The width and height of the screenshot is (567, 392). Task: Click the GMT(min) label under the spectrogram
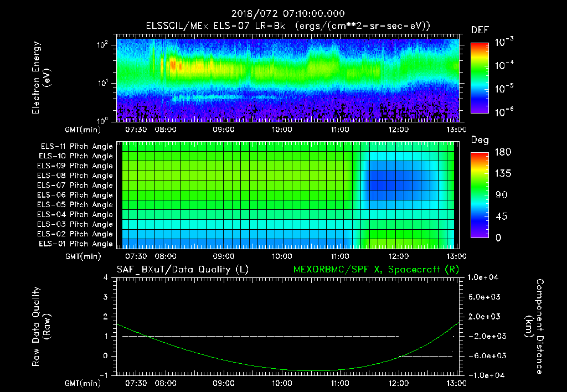(x=83, y=130)
